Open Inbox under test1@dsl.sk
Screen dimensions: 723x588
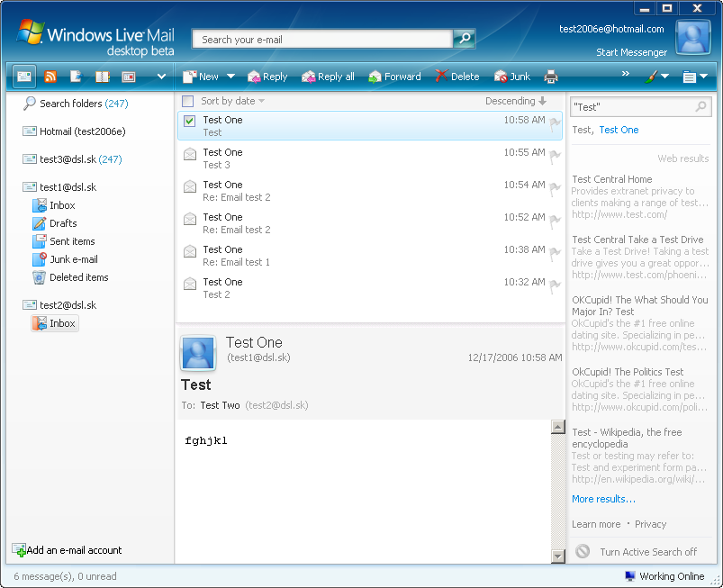point(54,205)
